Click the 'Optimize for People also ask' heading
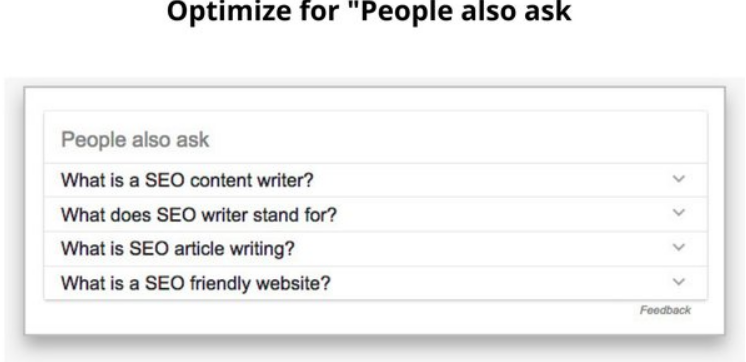The image size is (746, 362). pos(369,12)
